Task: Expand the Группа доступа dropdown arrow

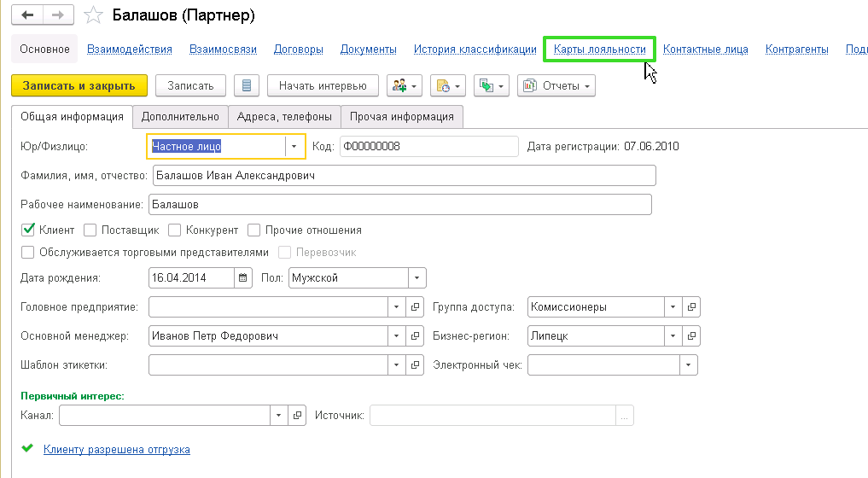Action: pyautogui.click(x=673, y=306)
